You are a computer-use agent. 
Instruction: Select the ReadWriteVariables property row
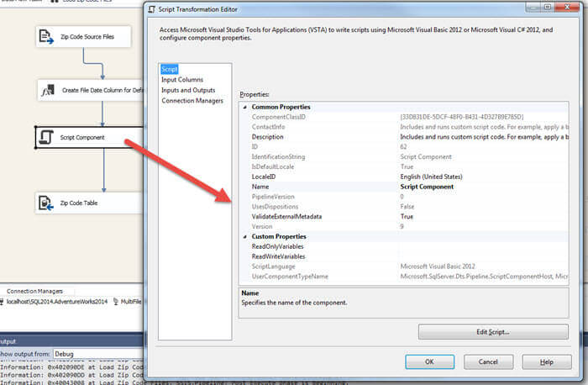tap(404, 256)
